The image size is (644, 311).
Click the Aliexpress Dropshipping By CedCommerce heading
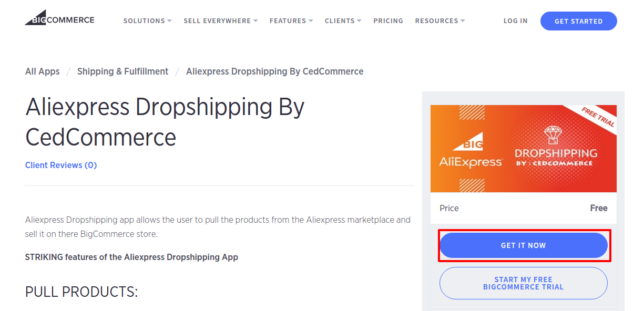(x=165, y=122)
